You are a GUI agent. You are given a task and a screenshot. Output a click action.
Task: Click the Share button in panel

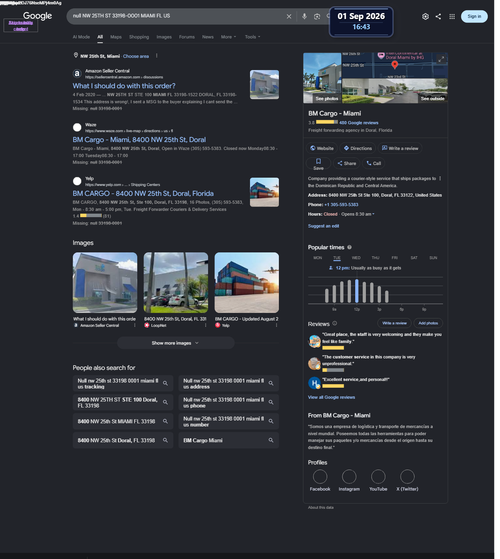[347, 163]
